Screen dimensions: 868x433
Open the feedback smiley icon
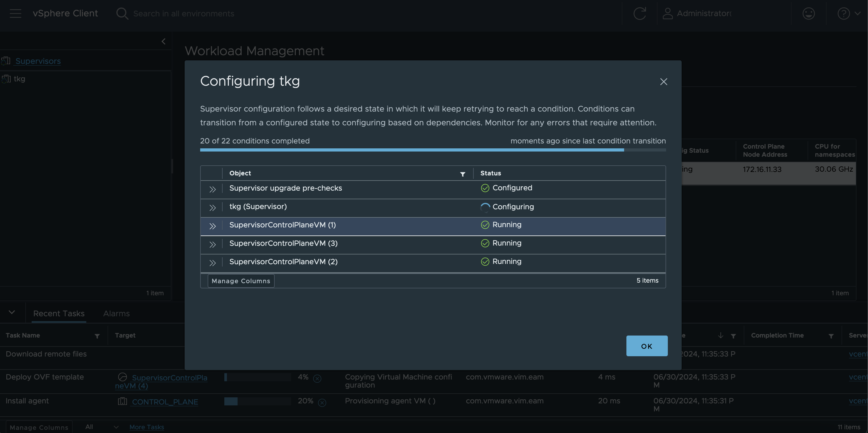(809, 14)
